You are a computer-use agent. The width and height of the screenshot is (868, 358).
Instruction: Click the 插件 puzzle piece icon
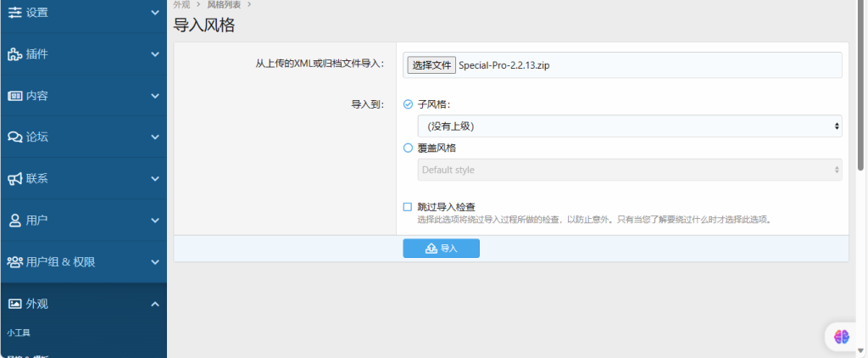[x=15, y=54]
